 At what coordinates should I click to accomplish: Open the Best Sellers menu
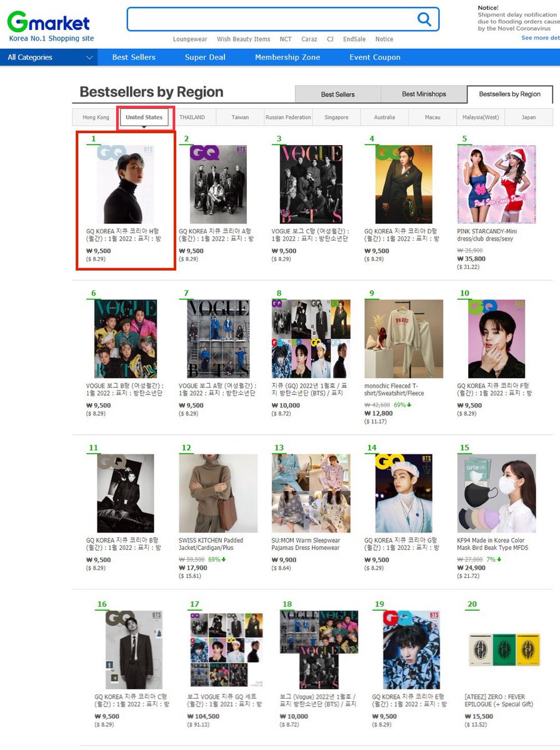pos(134,57)
